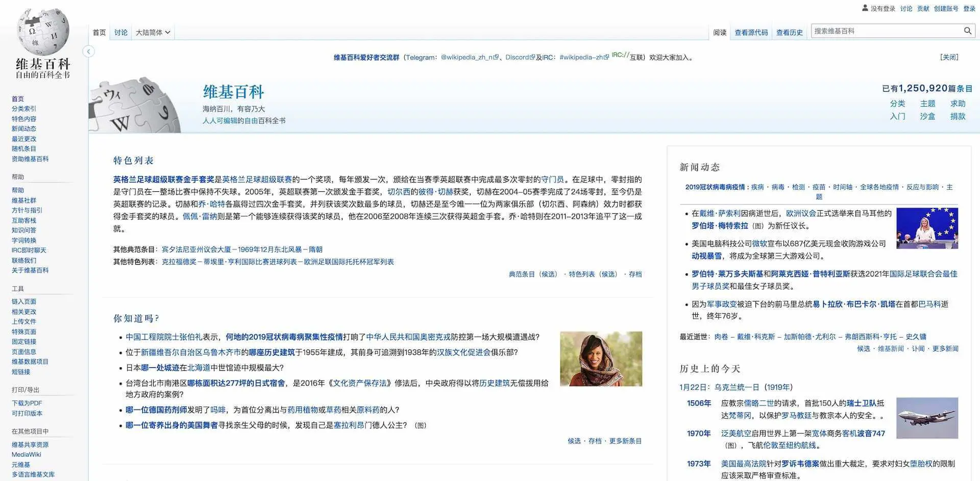Image resolution: width=980 pixels, height=481 pixels.
Task: Dismiss the banner via the 关闭 link
Action: click(x=949, y=57)
